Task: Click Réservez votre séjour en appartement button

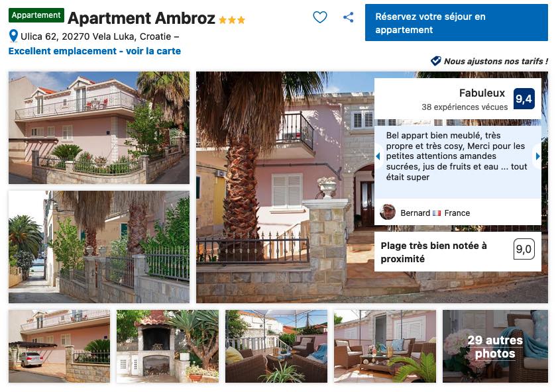Action: click(456, 23)
